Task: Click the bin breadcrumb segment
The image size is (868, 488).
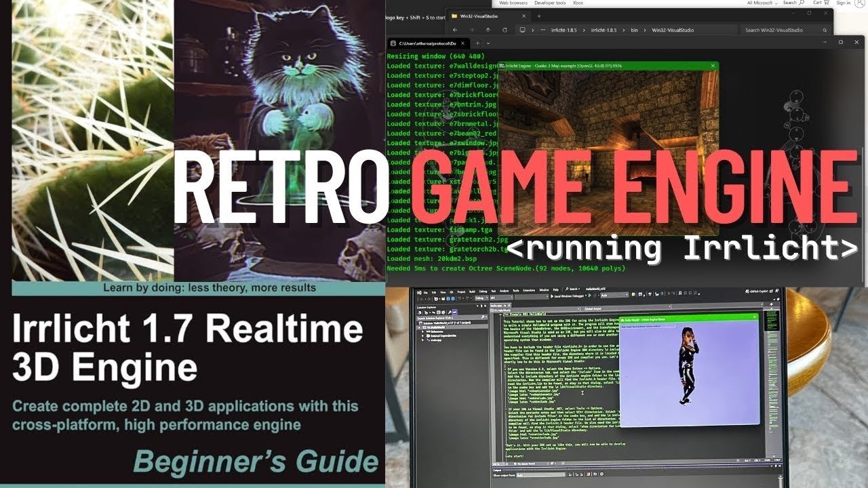Action: point(634,30)
